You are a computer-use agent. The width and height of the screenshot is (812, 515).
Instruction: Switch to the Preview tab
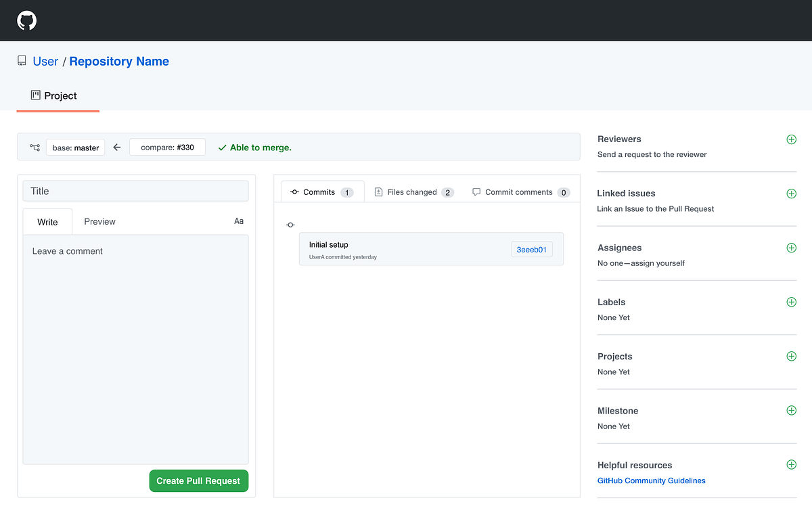pos(99,221)
